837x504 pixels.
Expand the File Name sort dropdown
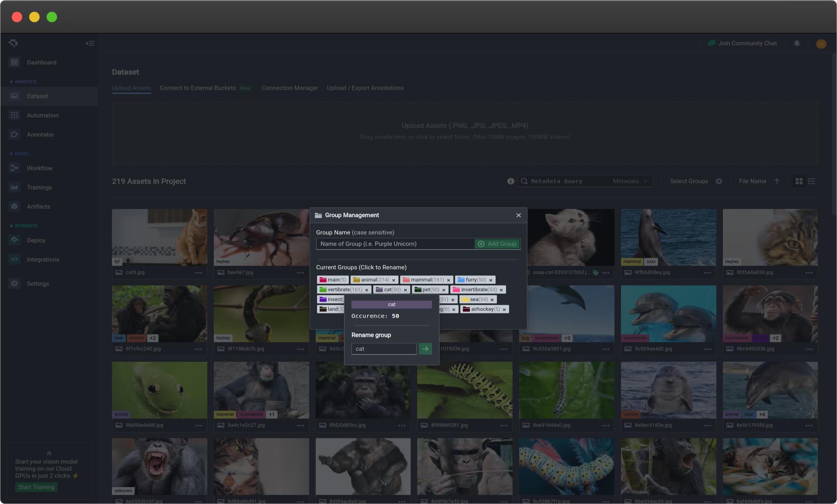pos(752,181)
